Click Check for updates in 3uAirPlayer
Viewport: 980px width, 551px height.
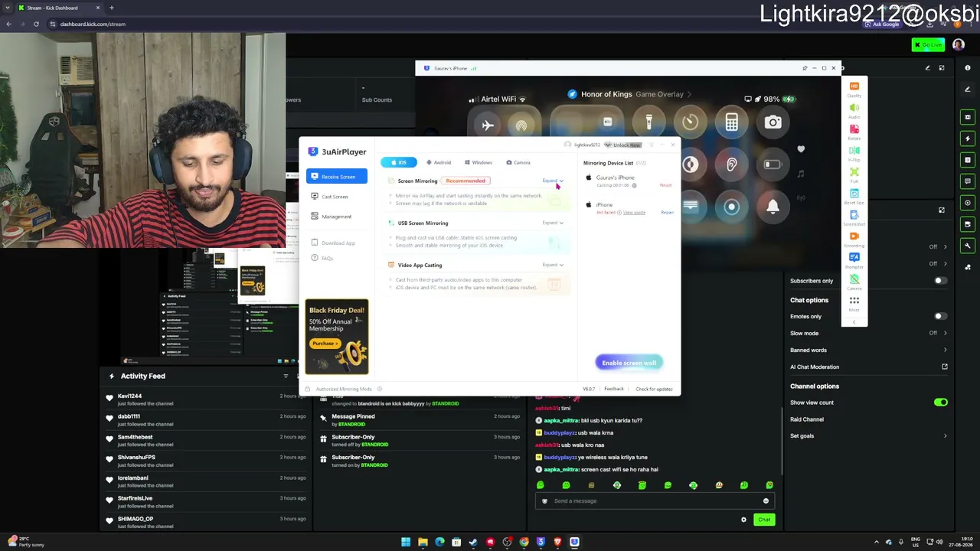tap(654, 389)
